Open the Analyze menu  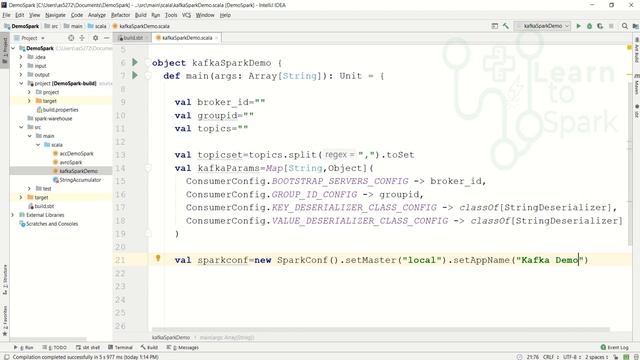(97, 15)
